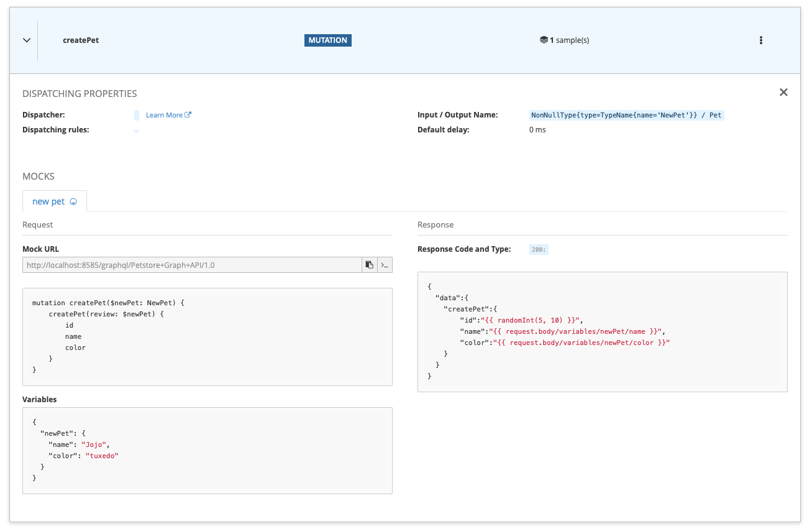The height and width of the screenshot is (529, 812).
Task: Click the samples stack icon near 1 sample(s)
Action: coord(542,39)
